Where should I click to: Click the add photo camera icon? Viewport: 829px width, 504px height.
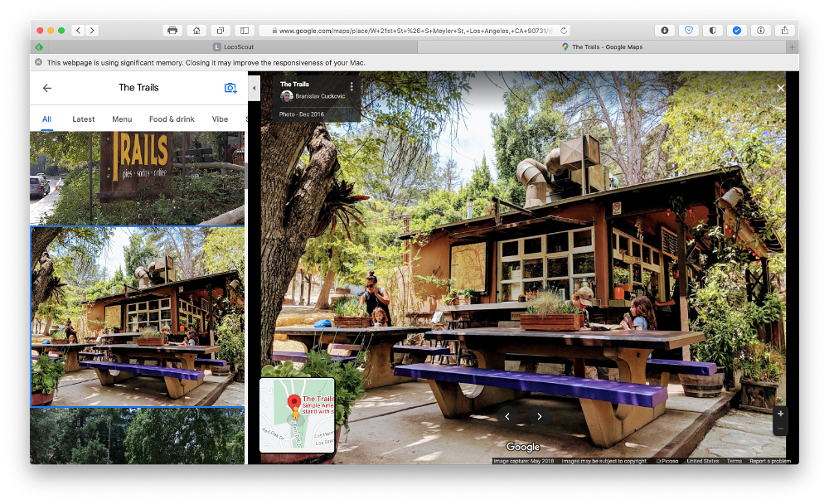click(230, 88)
